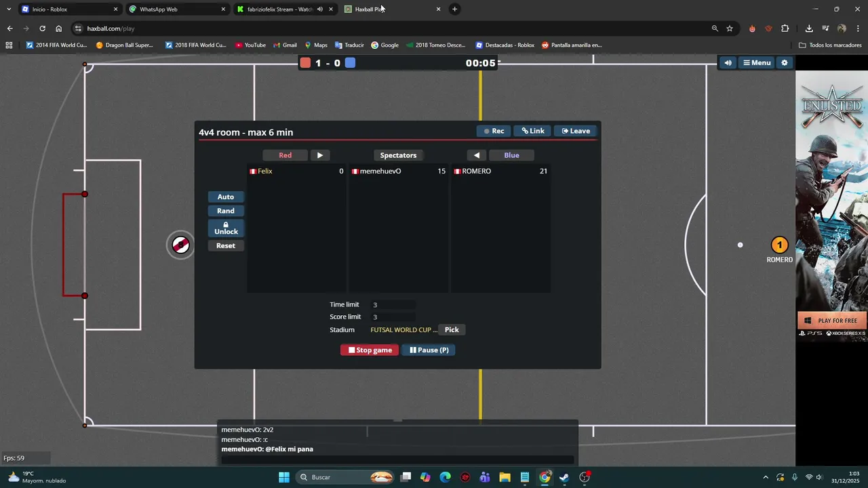The height and width of the screenshot is (488, 868).
Task: Open the flame extension icon
Action: [752, 28]
